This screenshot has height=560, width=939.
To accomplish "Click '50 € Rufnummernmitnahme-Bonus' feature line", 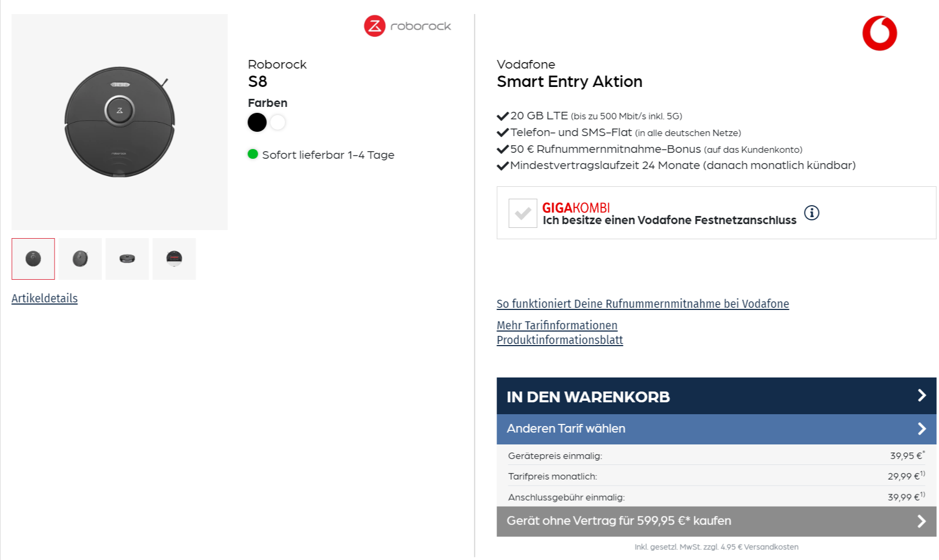I will coord(649,149).
